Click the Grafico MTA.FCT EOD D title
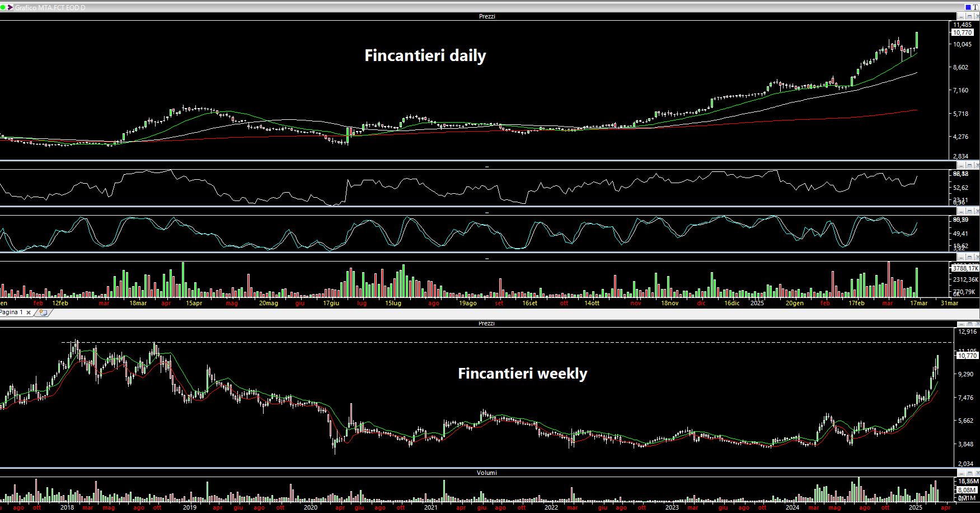The width and height of the screenshot is (980, 513). pyautogui.click(x=50, y=8)
